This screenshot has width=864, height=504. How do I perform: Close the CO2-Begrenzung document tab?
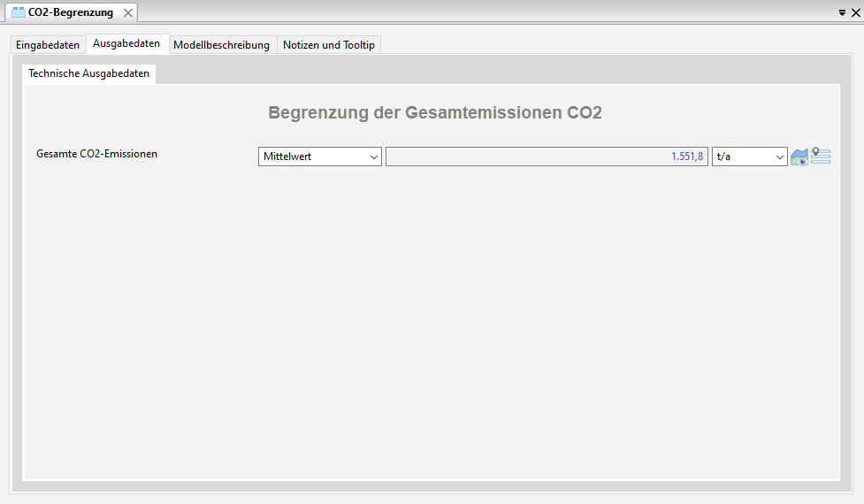click(128, 12)
